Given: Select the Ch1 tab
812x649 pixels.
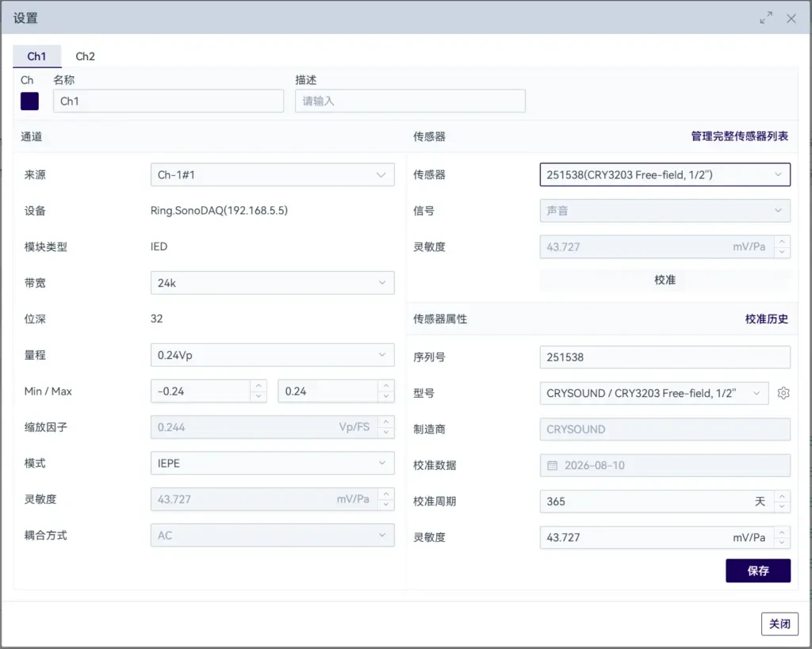Looking at the screenshot, I should [x=36, y=56].
